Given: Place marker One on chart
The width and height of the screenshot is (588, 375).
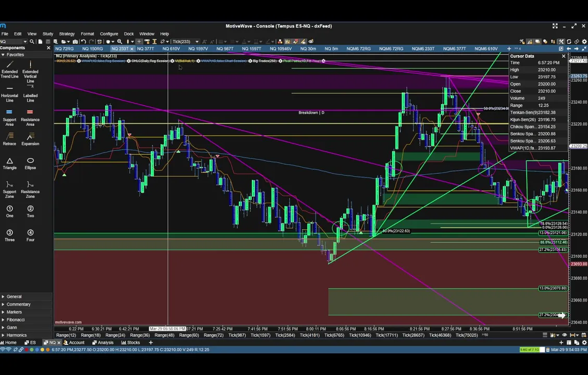Looking at the screenshot, I should (10, 211).
